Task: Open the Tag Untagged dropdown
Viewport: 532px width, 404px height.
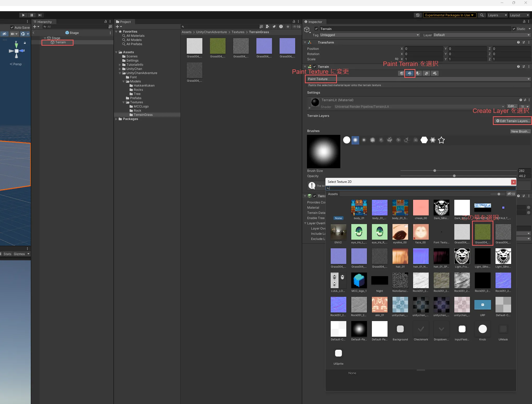Action: tap(370, 35)
